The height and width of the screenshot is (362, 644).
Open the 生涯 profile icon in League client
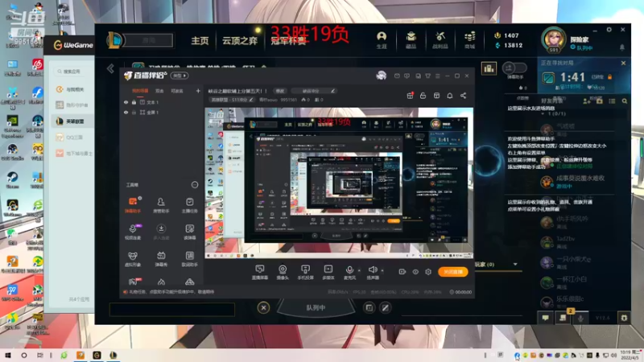pos(382,40)
